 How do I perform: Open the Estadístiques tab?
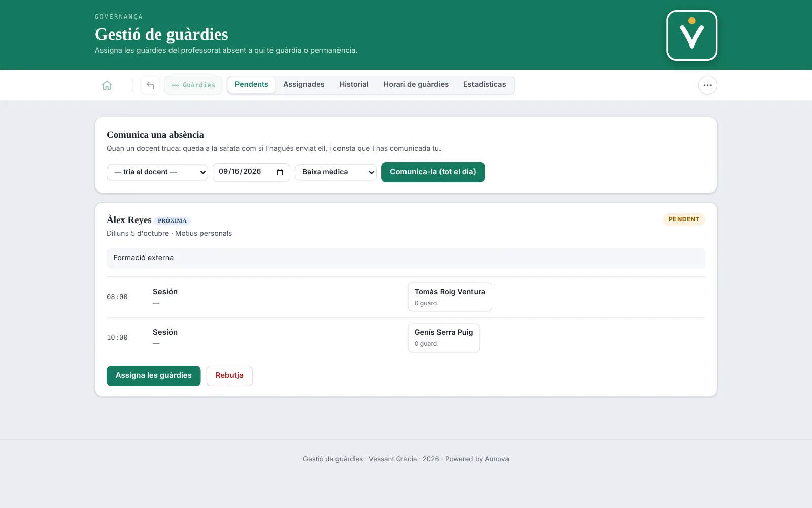coord(485,85)
